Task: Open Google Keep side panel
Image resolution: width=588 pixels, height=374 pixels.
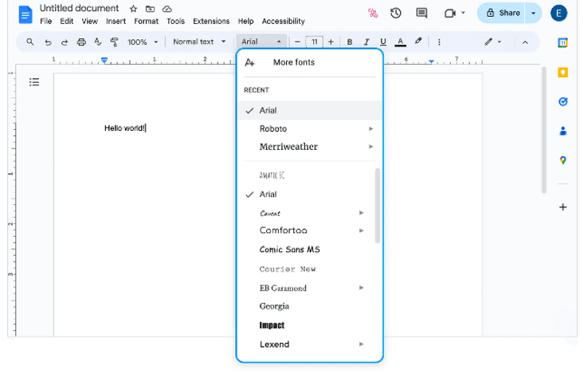Action: pos(563,72)
